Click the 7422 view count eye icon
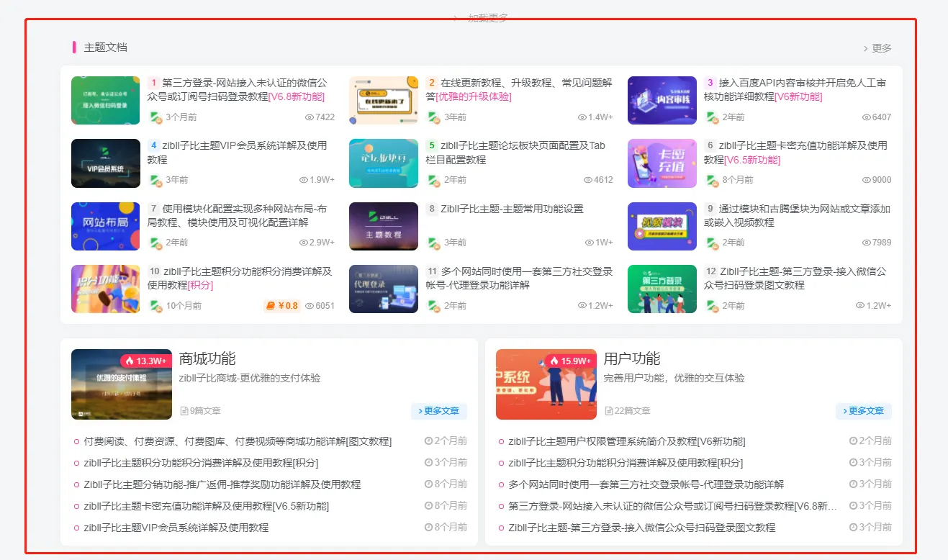 point(310,117)
